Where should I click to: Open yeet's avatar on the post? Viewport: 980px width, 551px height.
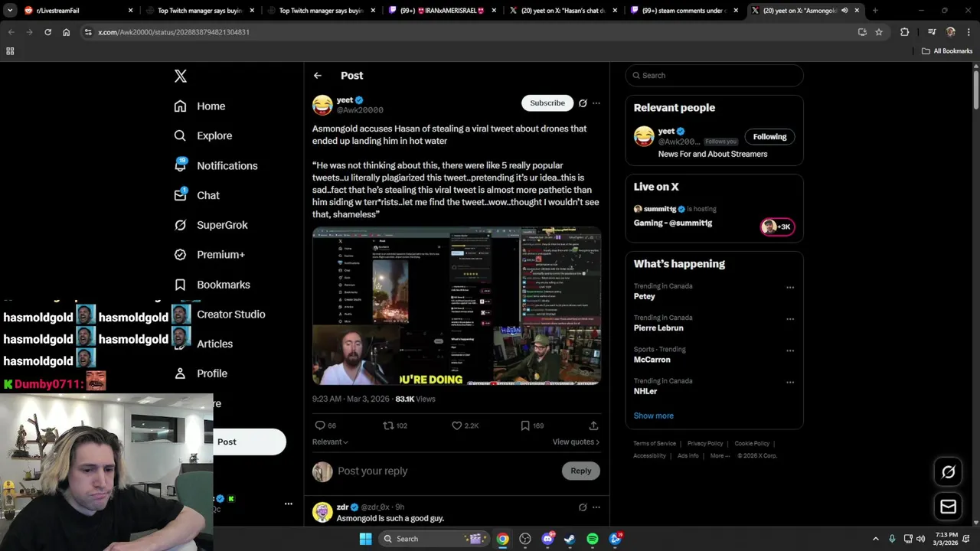322,105
